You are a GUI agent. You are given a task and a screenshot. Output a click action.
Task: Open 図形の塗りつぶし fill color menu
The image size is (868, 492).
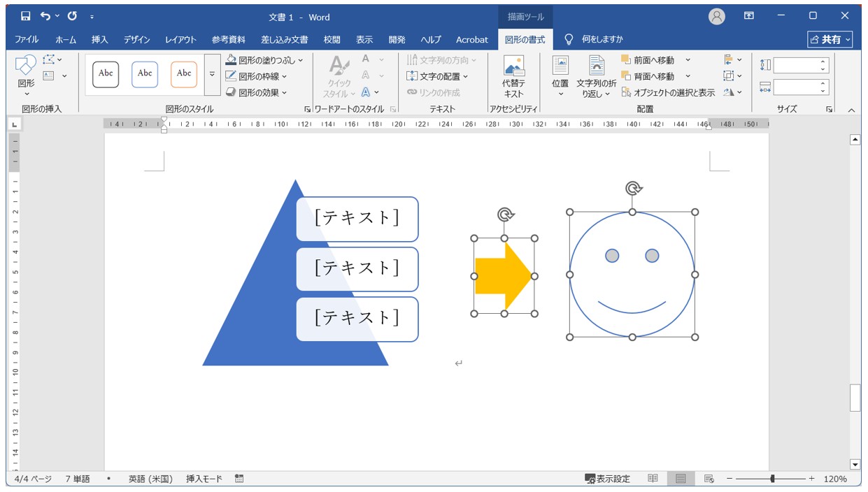264,60
